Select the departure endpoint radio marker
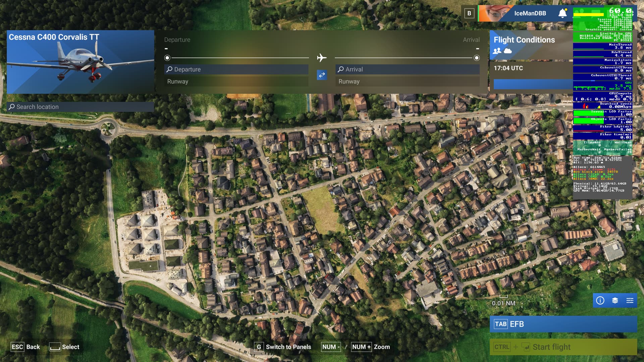The image size is (644, 362). (167, 58)
